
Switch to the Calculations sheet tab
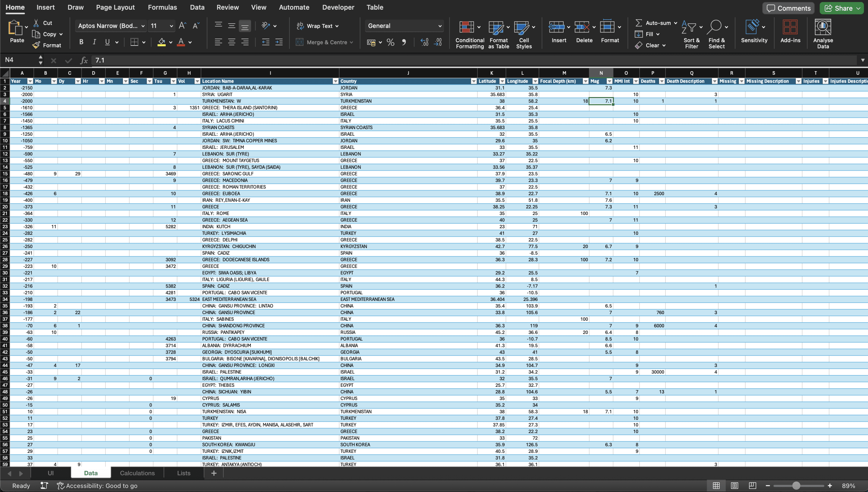pos(137,473)
